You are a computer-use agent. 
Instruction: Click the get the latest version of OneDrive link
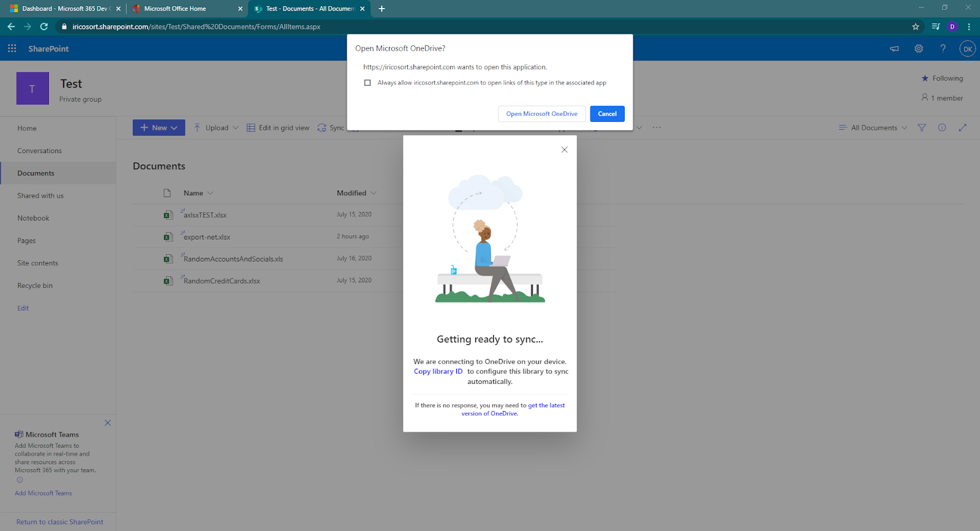(513, 409)
